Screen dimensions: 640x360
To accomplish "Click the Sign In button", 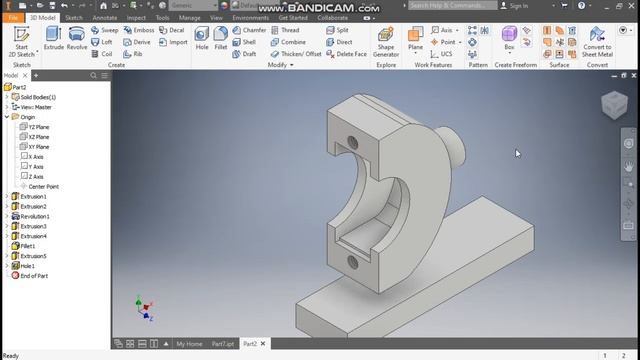I will (514, 6).
